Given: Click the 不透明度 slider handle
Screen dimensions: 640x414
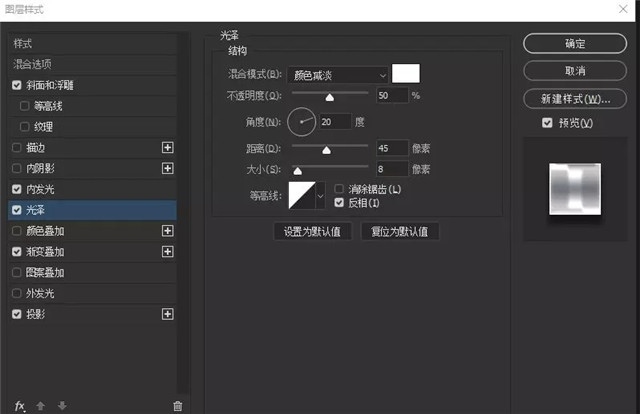Looking at the screenshot, I should (329, 97).
